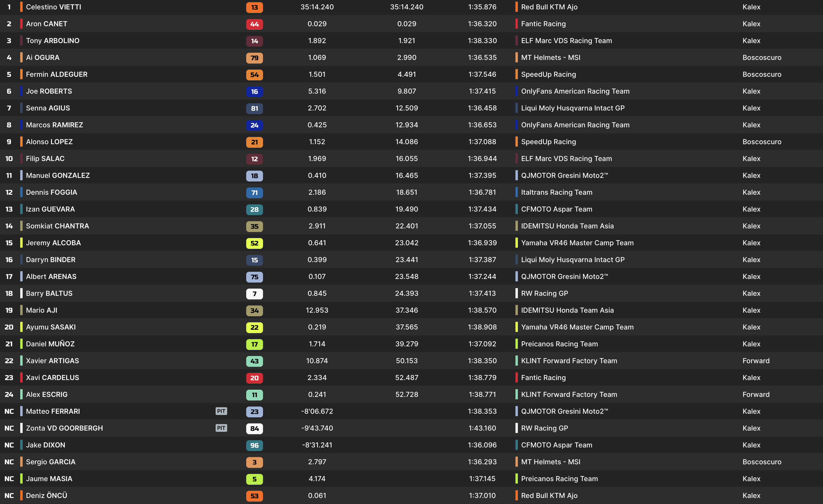Click the PIT badge beside Zonta VD Goorbergh

(221, 428)
